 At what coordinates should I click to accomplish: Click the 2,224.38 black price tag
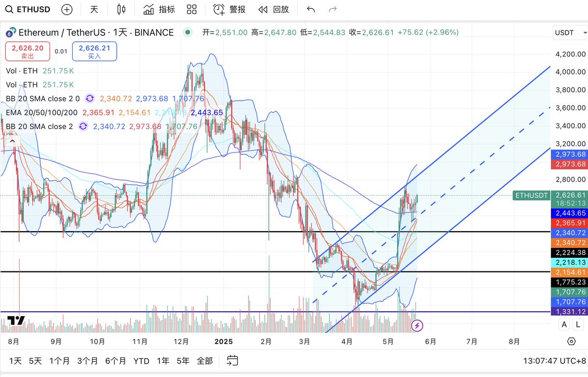coord(570,253)
